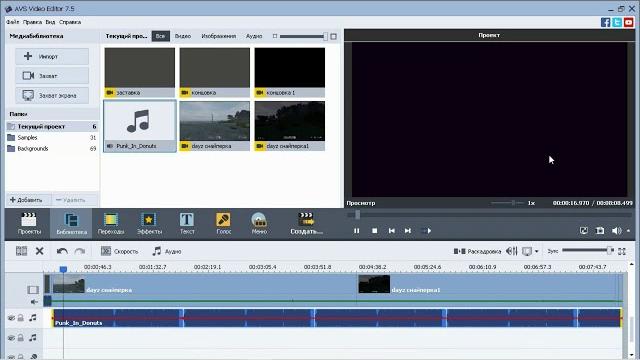640x360 pixels.
Task: Open the volume dropdown arrow beside speaker
Action: [629, 231]
